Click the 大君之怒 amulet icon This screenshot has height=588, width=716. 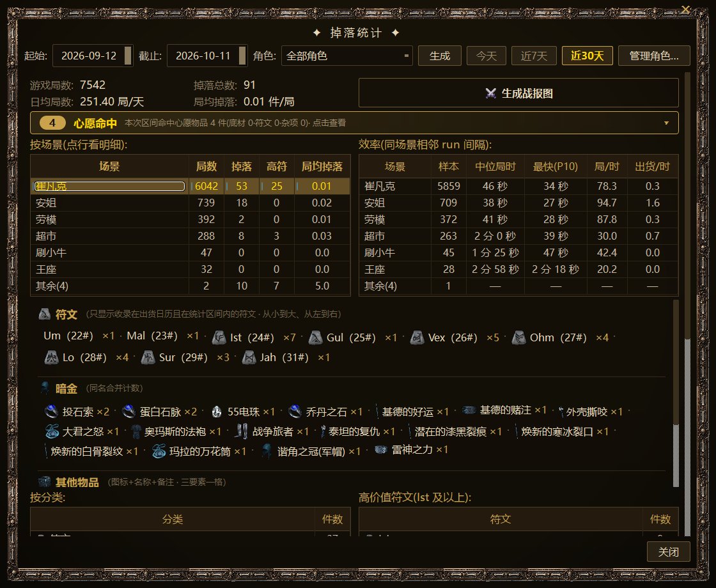click(x=52, y=431)
